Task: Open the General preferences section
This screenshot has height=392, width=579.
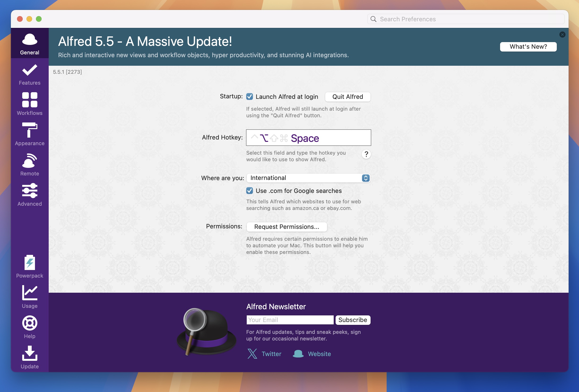Action: click(x=30, y=44)
